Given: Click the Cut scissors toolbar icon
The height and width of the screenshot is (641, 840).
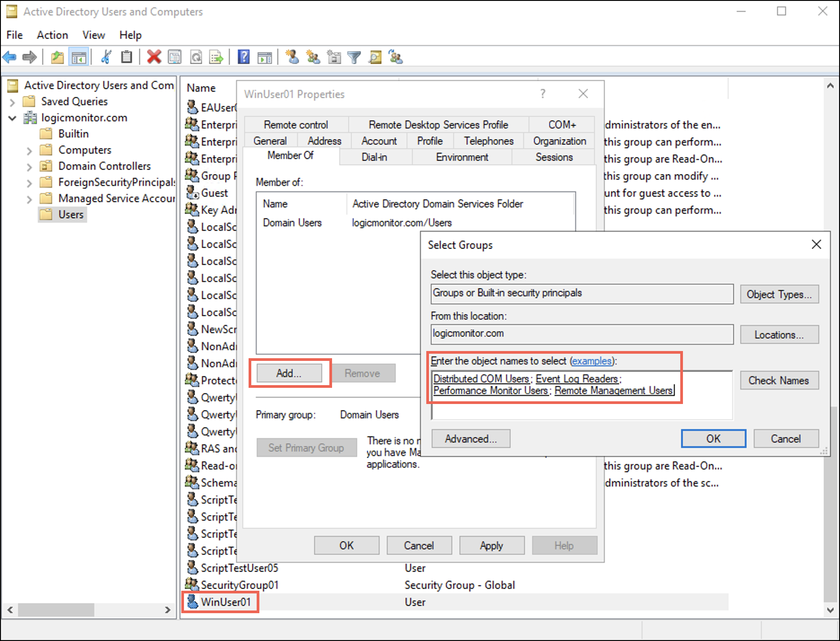Looking at the screenshot, I should pyautogui.click(x=106, y=57).
